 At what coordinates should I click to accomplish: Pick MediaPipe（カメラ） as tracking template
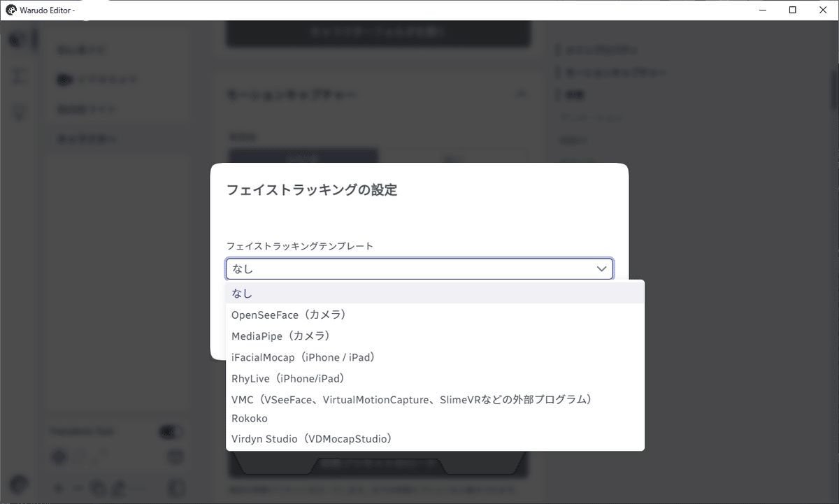(x=435, y=336)
